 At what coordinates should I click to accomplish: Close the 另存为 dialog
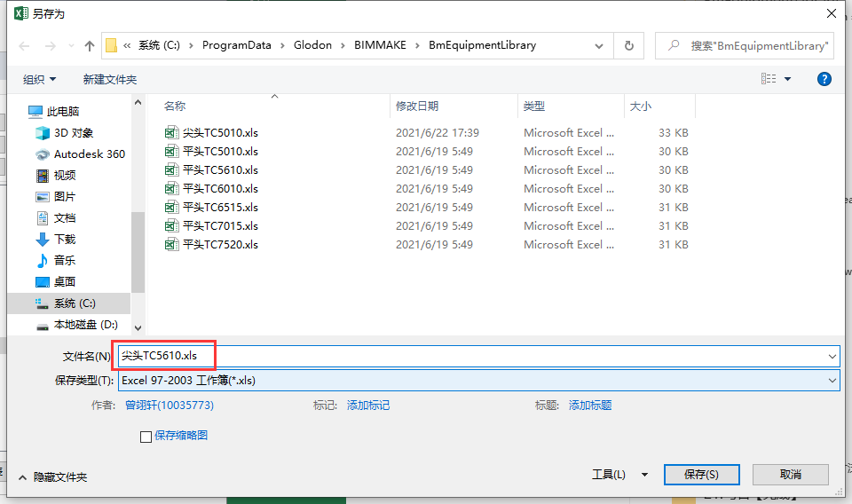832,13
